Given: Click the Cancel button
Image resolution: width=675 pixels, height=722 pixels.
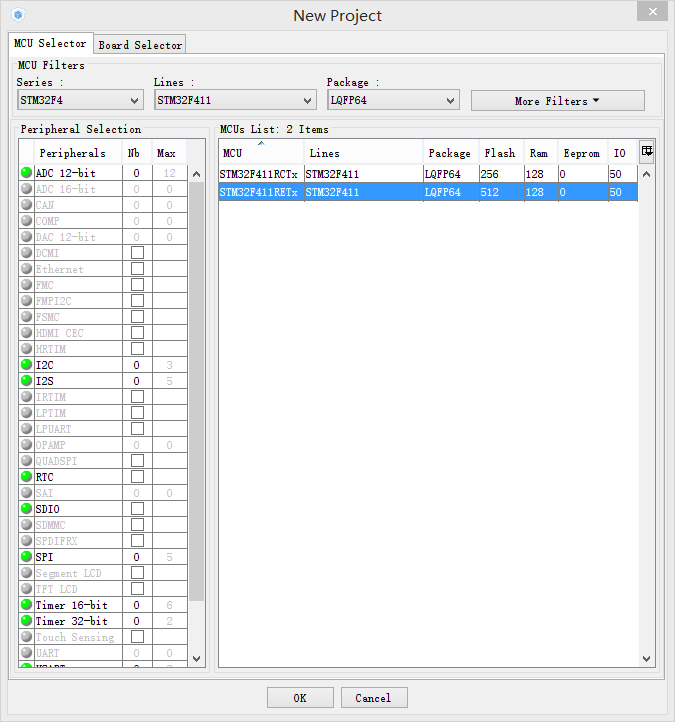Looking at the screenshot, I should 374,698.
